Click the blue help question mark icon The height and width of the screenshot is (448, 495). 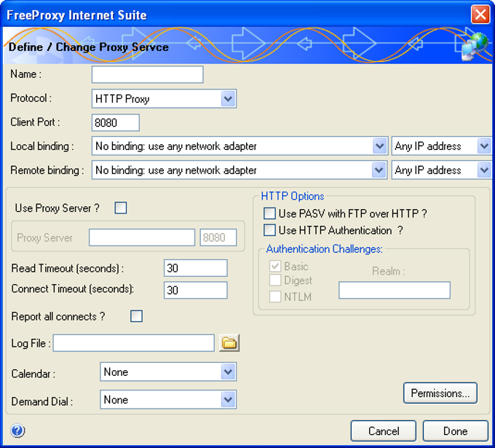pyautogui.click(x=17, y=431)
